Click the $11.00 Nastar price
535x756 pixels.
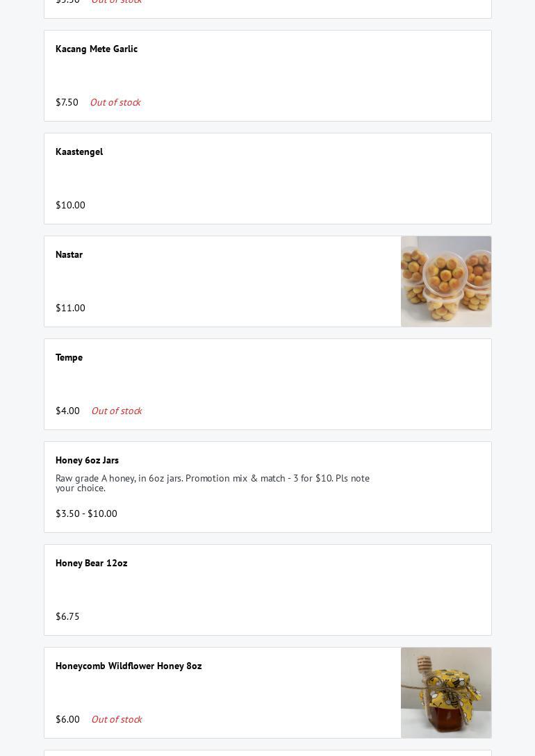[70, 308]
